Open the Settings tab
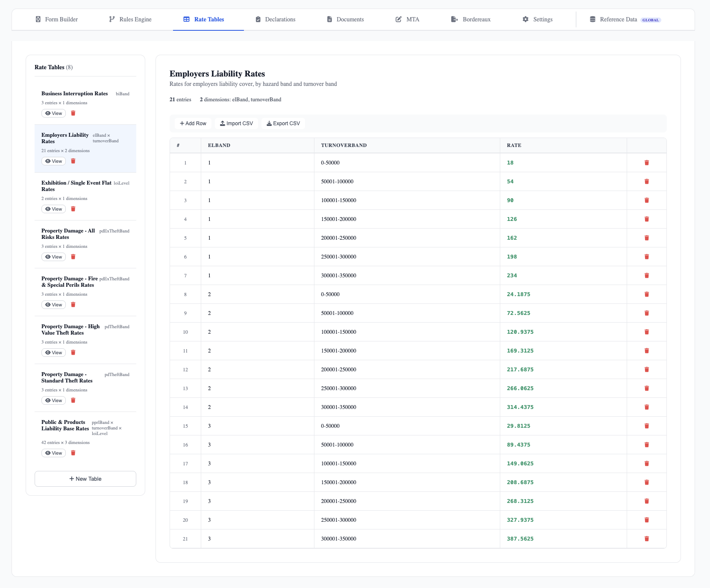The width and height of the screenshot is (710, 588). [537, 19]
